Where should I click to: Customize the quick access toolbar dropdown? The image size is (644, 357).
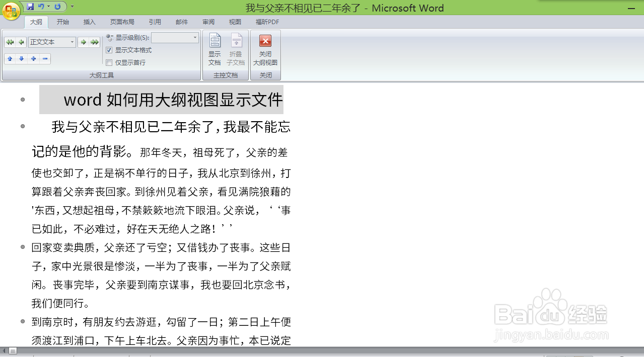pyautogui.click(x=72, y=7)
